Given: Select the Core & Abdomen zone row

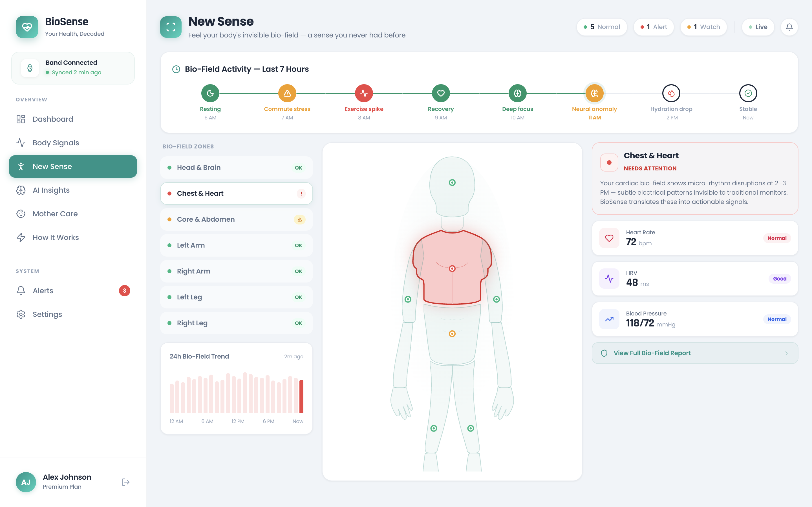Looking at the screenshot, I should pos(236,219).
